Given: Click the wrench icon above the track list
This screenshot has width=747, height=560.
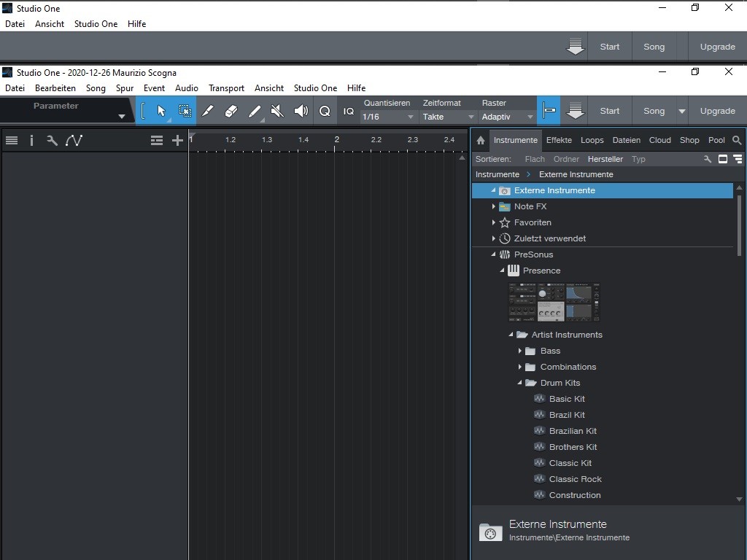Looking at the screenshot, I should coord(52,140).
